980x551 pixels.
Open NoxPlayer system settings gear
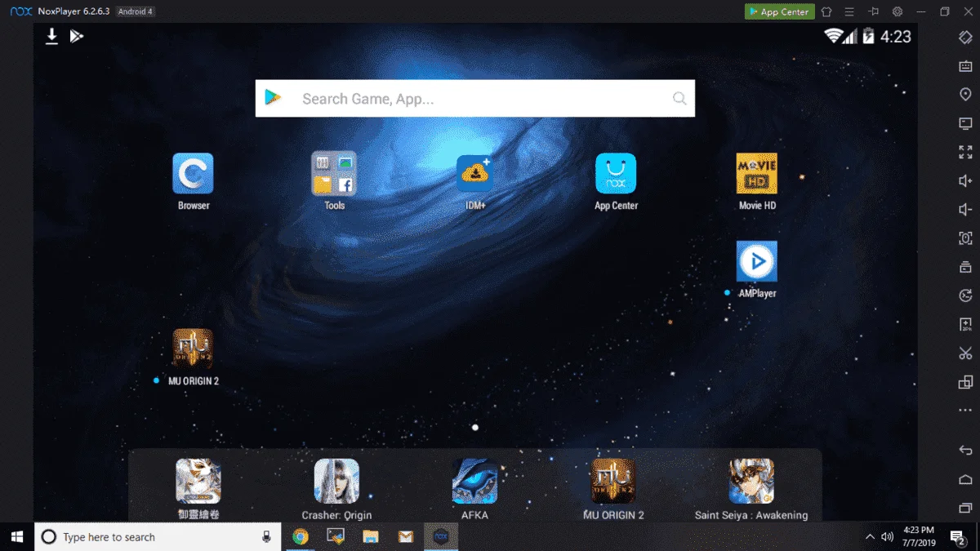coord(898,11)
